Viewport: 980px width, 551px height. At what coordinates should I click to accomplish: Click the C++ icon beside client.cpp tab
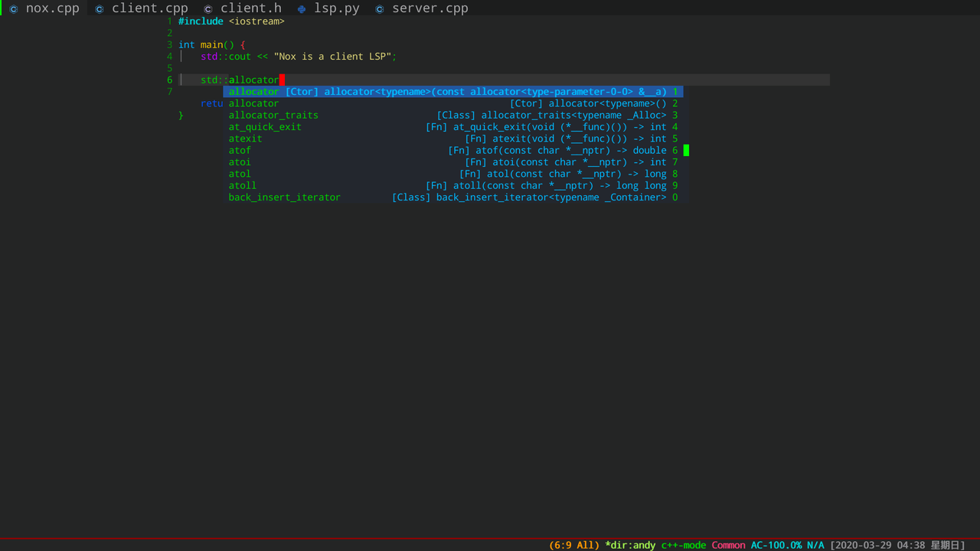pos(100,9)
